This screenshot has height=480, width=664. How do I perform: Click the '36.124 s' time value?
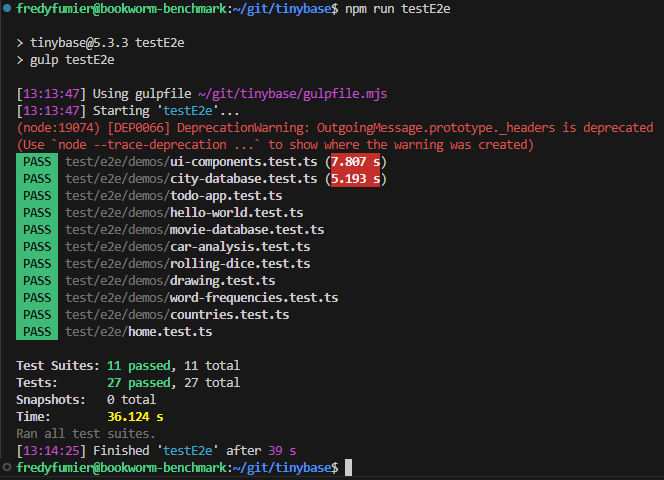coord(135,416)
